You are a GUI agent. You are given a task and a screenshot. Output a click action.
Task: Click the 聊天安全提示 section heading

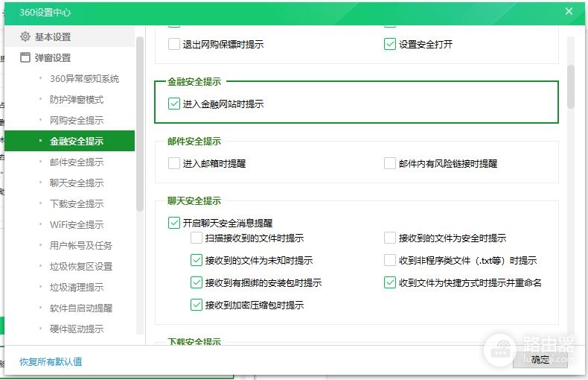click(194, 200)
